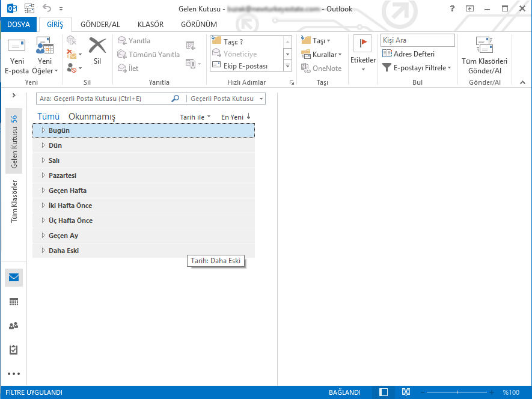Open the Tasks view icon
The height and width of the screenshot is (399, 532).
tap(14, 350)
